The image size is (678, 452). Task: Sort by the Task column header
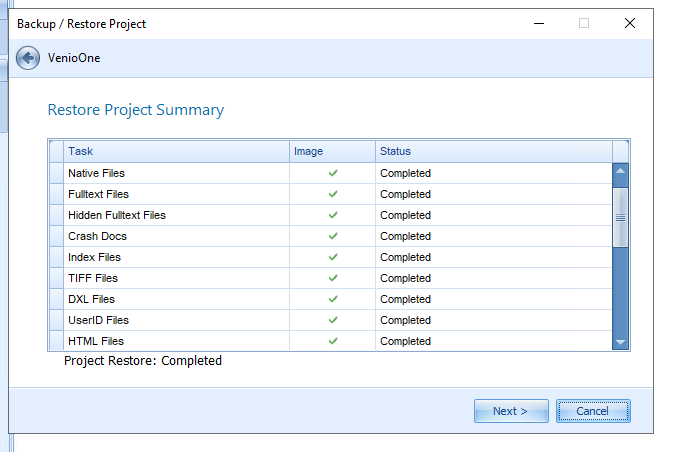coord(176,151)
